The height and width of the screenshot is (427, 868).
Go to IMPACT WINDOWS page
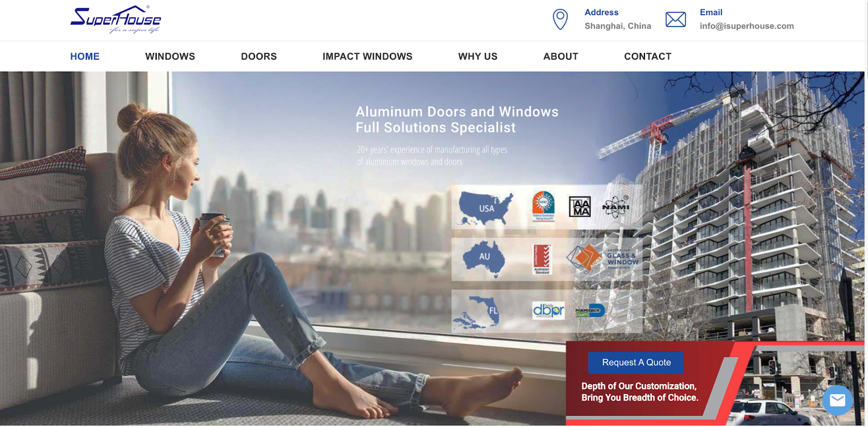point(367,56)
